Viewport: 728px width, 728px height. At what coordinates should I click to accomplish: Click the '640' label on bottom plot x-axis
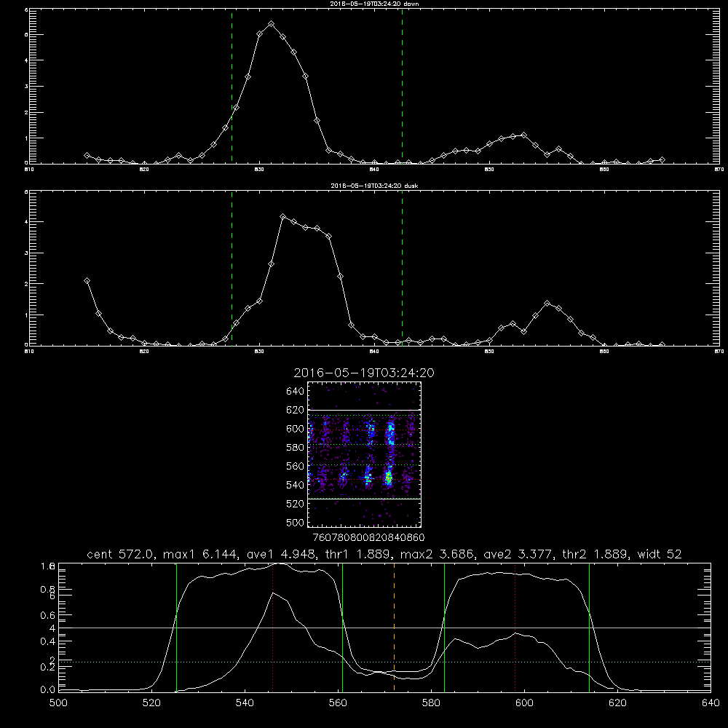711,703
